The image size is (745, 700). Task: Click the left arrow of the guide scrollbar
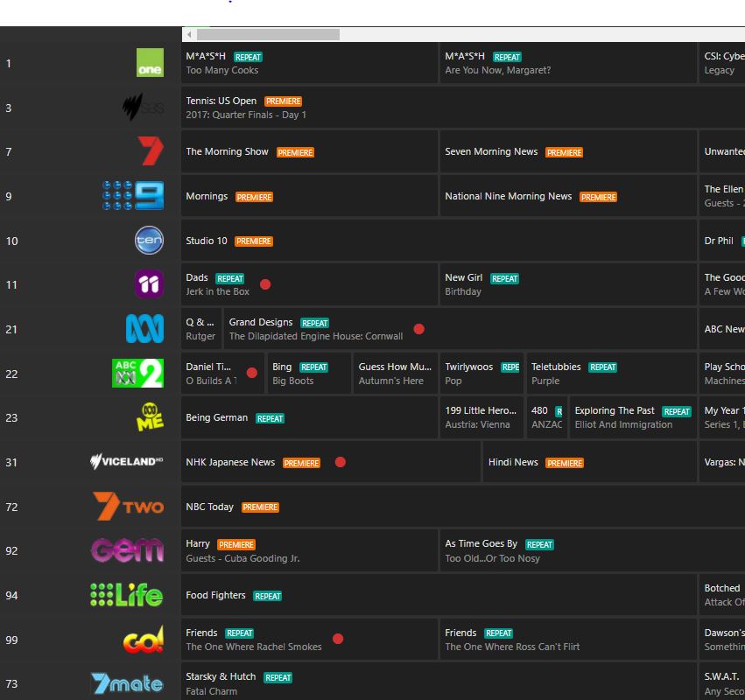[x=189, y=34]
